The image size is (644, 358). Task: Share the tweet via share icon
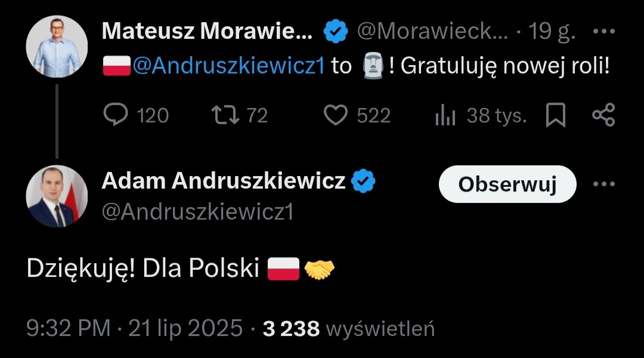tap(603, 115)
